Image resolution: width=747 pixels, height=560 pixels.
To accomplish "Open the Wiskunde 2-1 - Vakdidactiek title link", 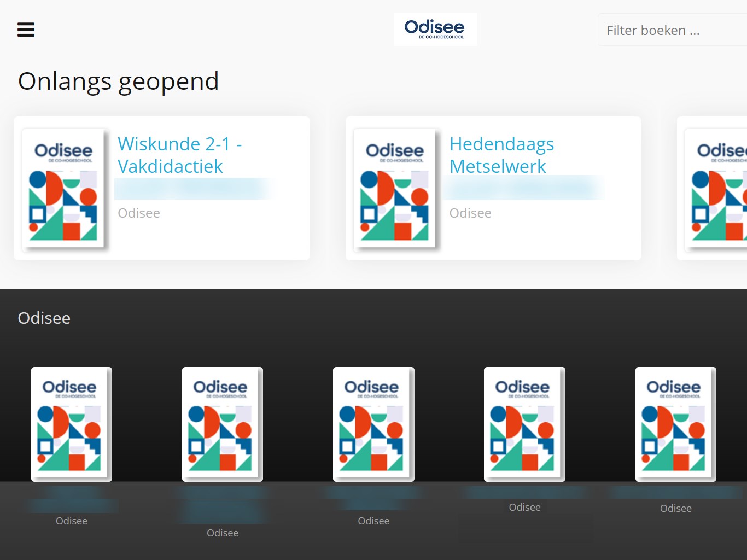I will (x=180, y=155).
